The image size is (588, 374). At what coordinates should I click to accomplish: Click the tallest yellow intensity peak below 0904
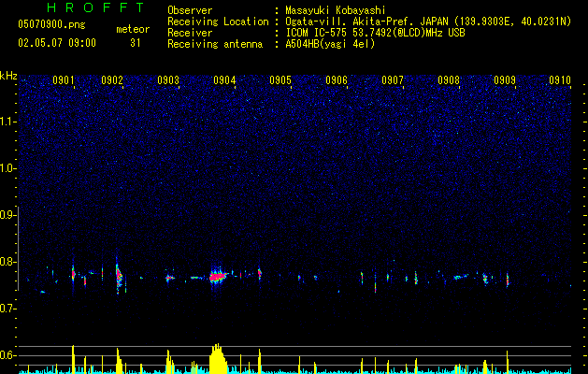point(218,358)
